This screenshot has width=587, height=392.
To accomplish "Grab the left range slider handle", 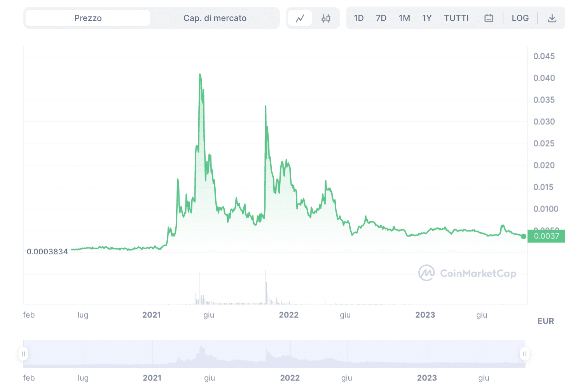I will 23,354.
